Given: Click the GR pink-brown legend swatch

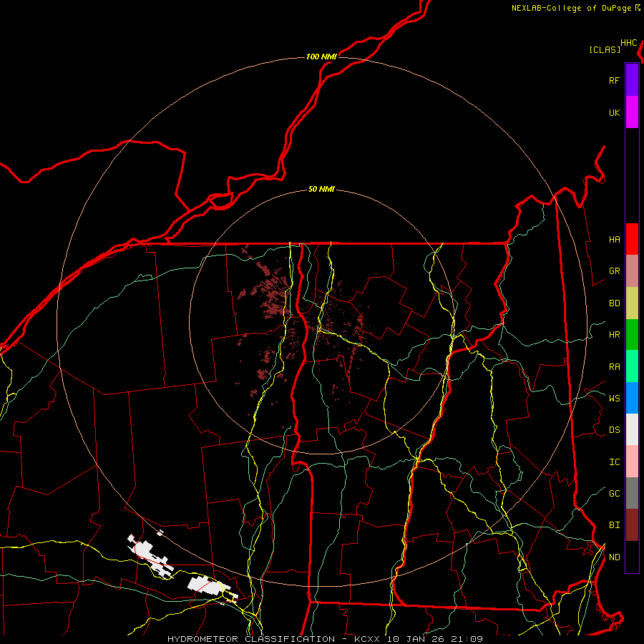Looking at the screenshot, I should coord(632,271).
